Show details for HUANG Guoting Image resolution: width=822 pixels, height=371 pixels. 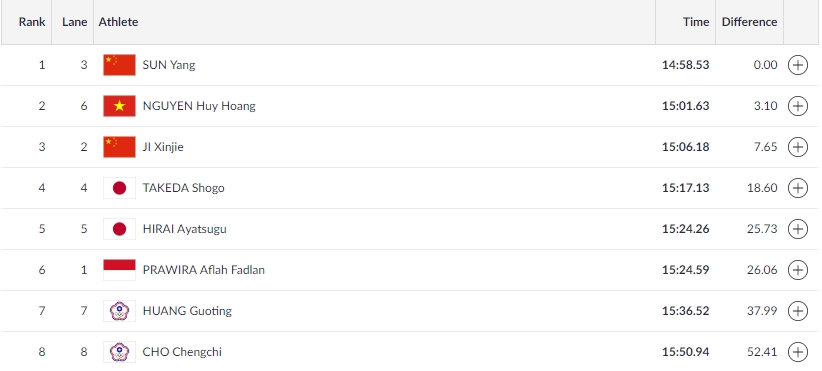click(797, 311)
